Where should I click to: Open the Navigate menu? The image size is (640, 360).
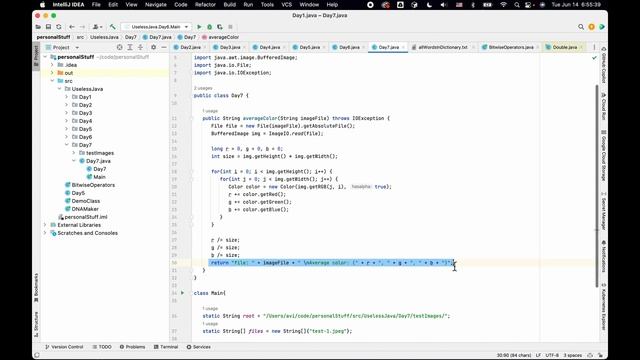(x=156, y=5)
